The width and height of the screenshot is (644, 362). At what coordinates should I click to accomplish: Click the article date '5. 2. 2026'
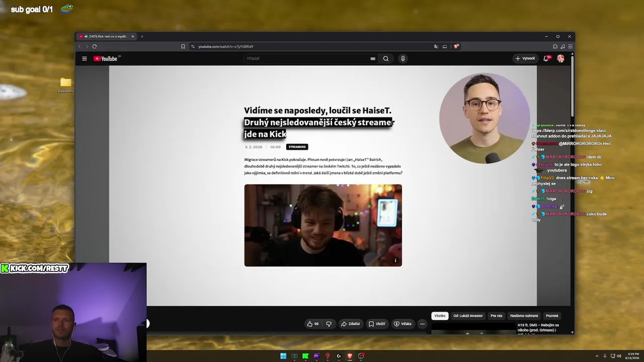point(254,147)
